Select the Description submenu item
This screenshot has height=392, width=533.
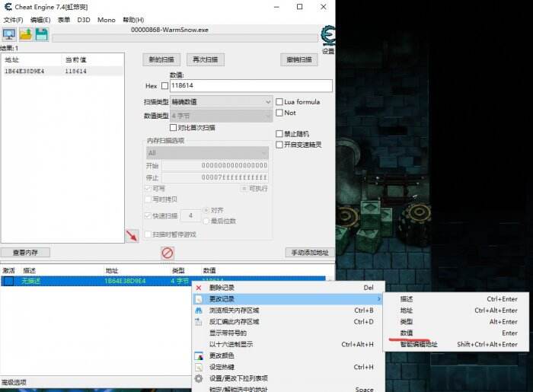point(456,299)
